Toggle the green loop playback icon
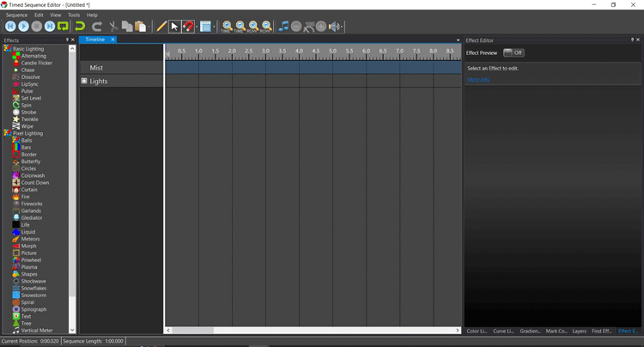The width and height of the screenshot is (644, 347). click(x=63, y=27)
